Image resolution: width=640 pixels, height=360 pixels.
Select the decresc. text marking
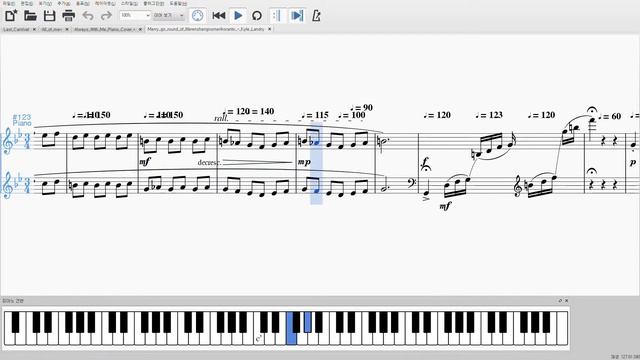tap(209, 162)
